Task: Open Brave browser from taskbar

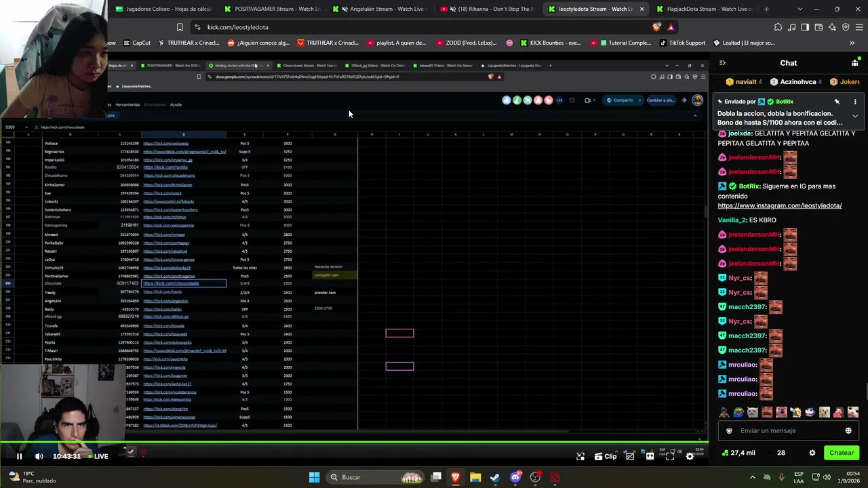Action: [455, 477]
